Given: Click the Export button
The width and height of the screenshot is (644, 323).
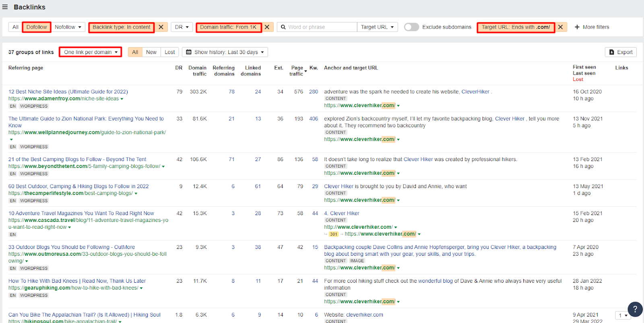Looking at the screenshot, I should point(621,52).
